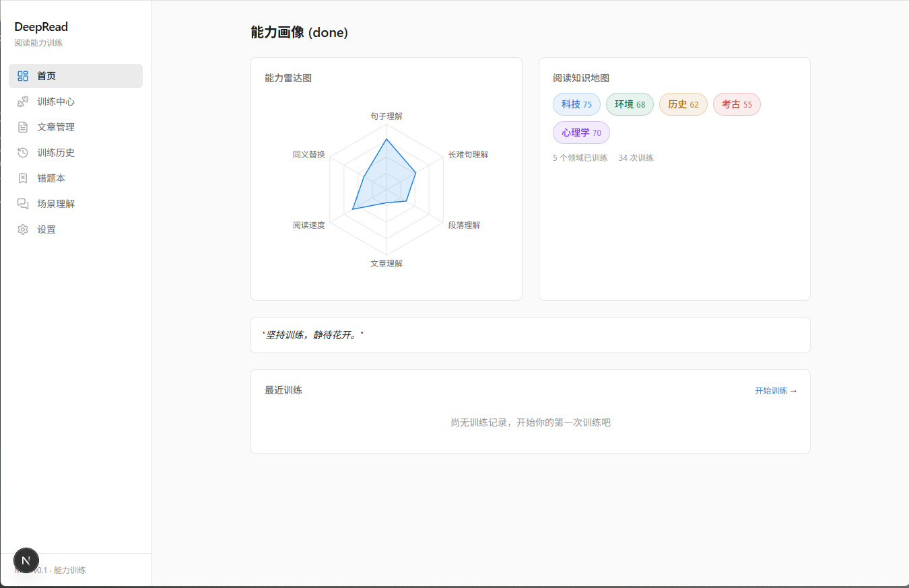Click the 长难句理解 radar axis label

[468, 155]
